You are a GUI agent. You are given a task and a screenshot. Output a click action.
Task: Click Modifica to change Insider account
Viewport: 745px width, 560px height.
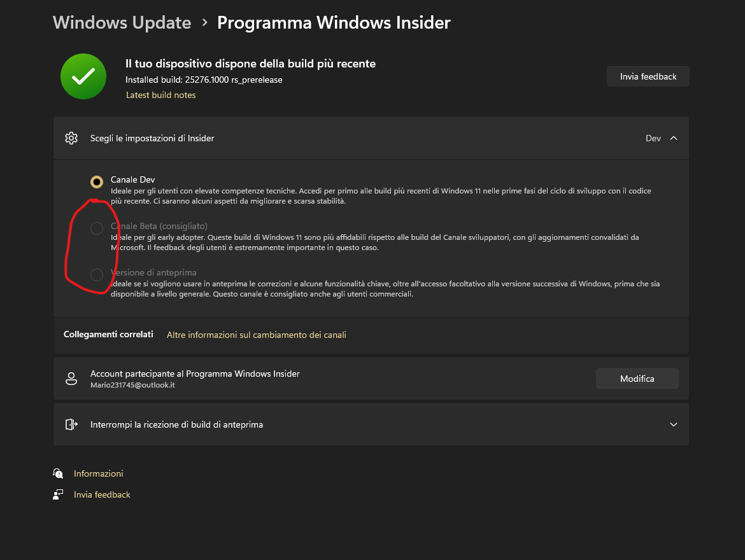[x=637, y=378]
